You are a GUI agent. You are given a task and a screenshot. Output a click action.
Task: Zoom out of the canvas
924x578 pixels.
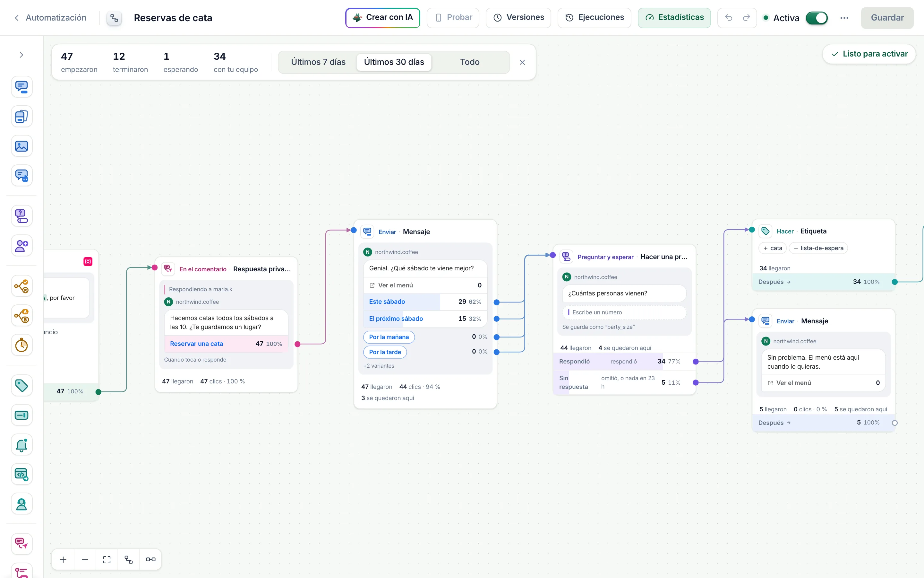coord(85,559)
